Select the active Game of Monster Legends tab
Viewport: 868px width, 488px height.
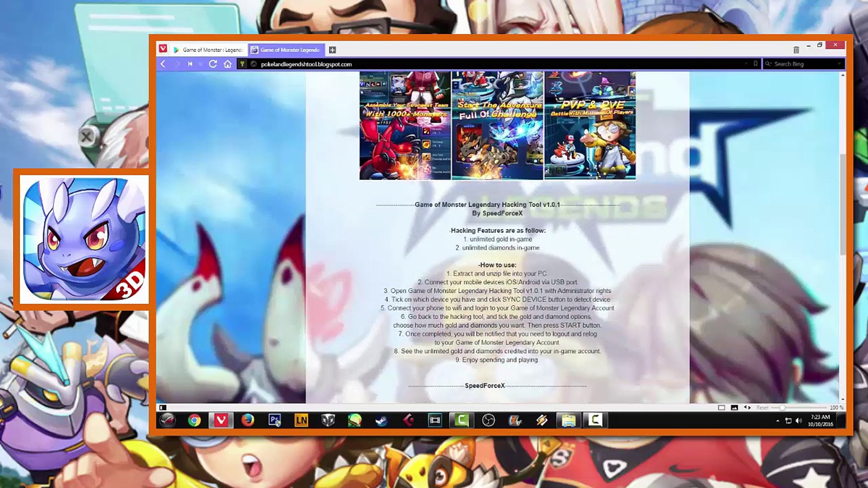286,50
